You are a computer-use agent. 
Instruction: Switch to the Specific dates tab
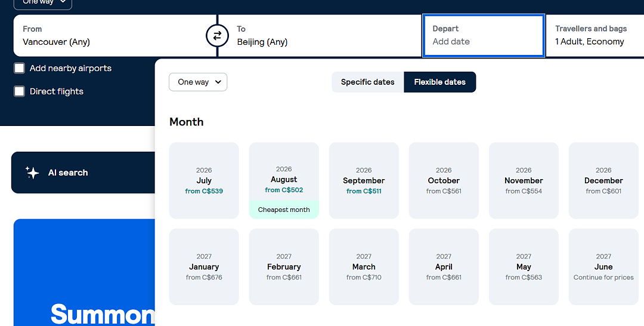coord(367,82)
